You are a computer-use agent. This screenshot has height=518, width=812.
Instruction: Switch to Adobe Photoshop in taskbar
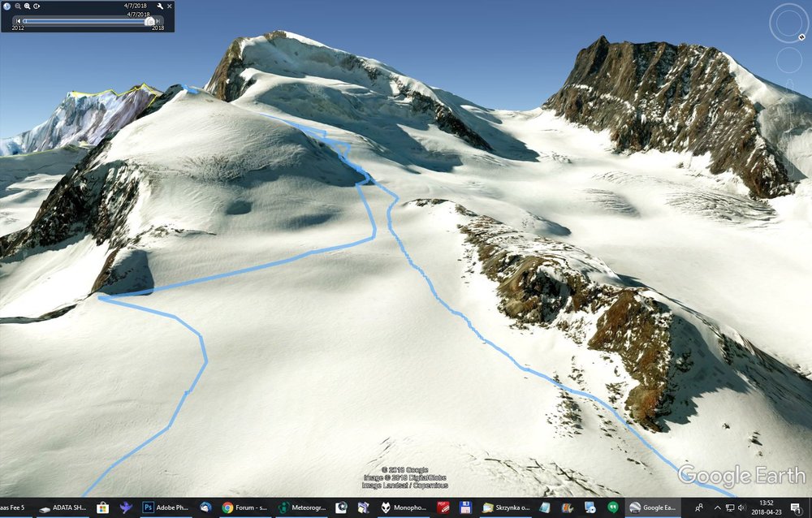(x=166, y=507)
